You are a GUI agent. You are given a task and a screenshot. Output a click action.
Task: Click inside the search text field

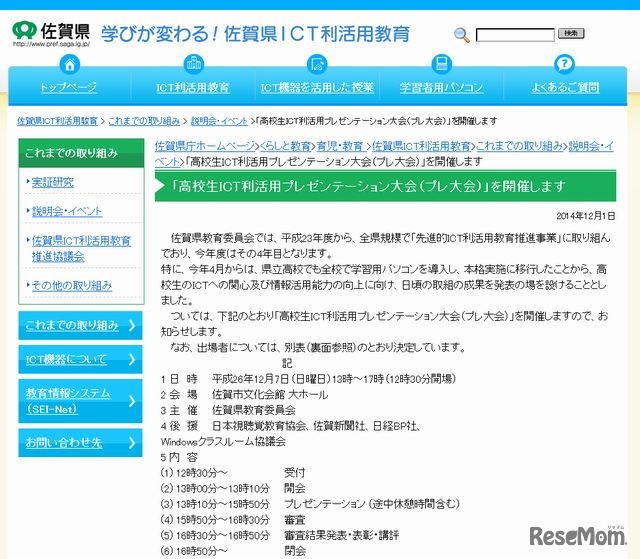tap(515, 35)
